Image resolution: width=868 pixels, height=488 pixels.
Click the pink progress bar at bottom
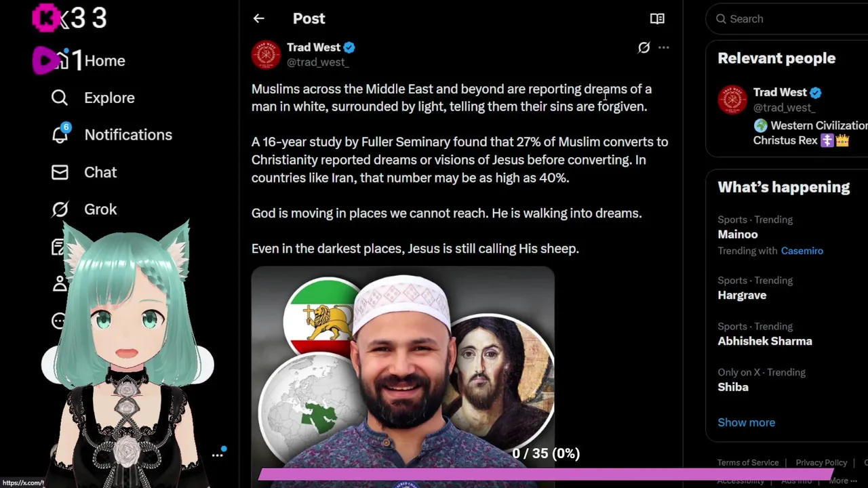click(x=545, y=474)
